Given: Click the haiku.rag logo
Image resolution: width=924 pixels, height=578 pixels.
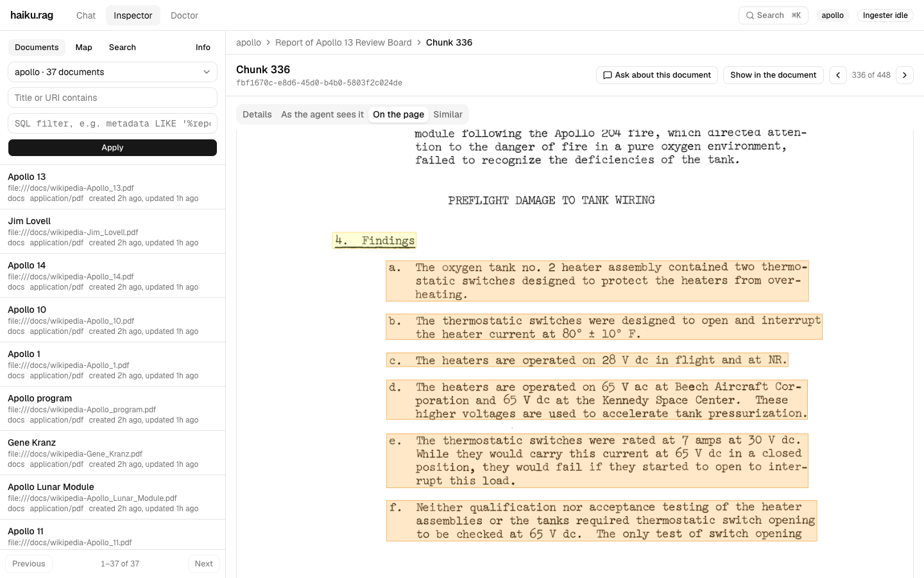Looking at the screenshot, I should (32, 15).
